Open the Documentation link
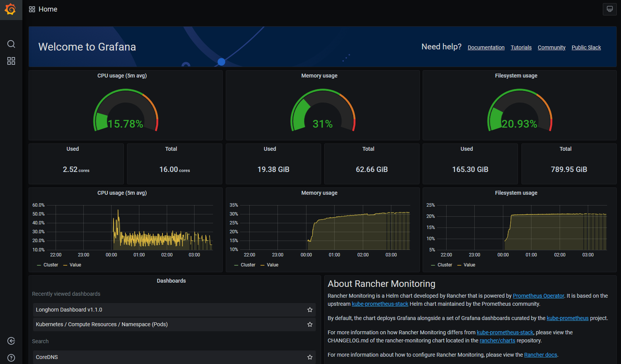The width and height of the screenshot is (621, 364). (486, 48)
